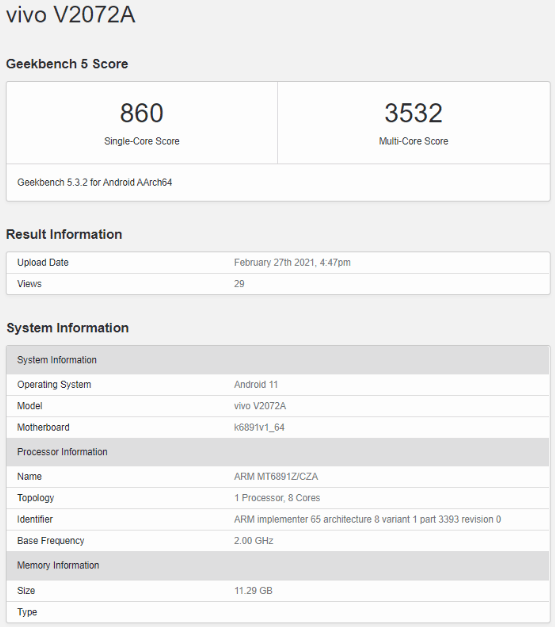Click the 'Model' row label

click(x=30, y=406)
